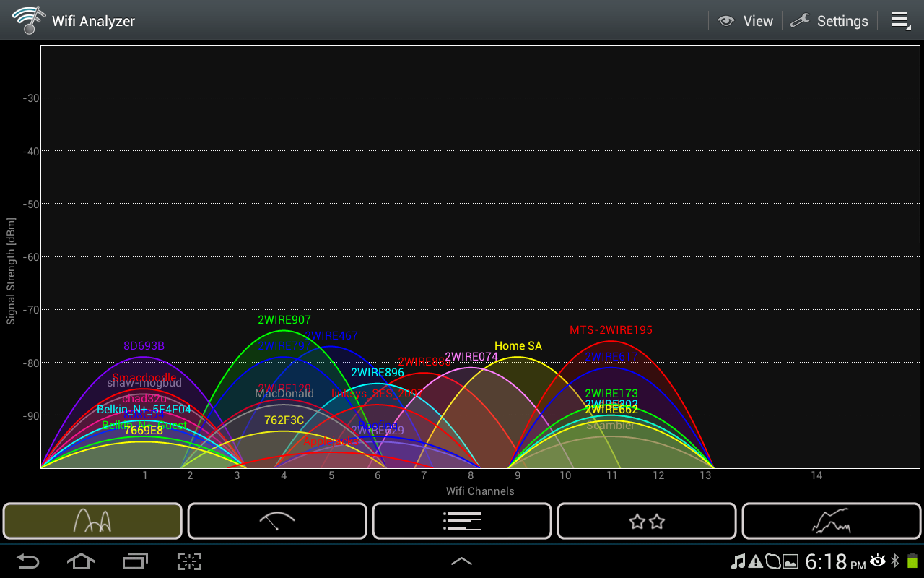Switch to the signal meter view
This screenshot has width=924, height=578.
pos(277,521)
